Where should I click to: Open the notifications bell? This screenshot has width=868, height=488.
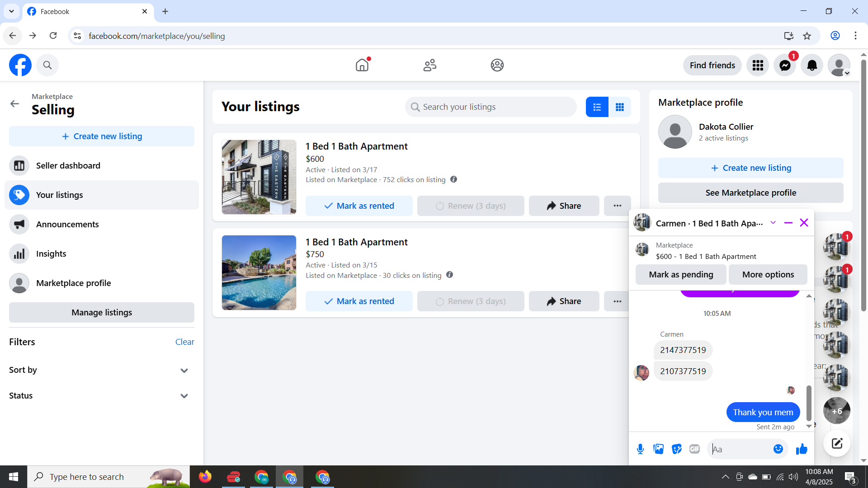tap(812, 66)
